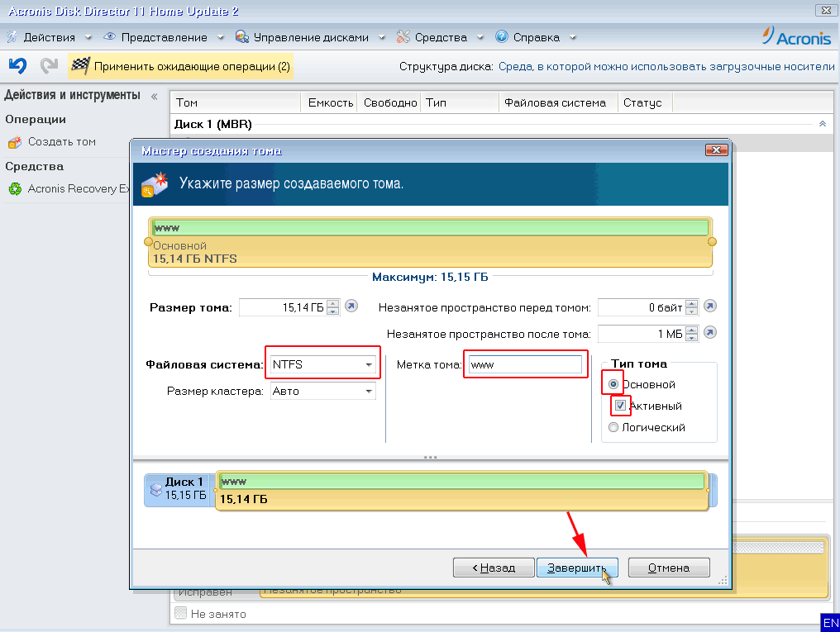The width and height of the screenshot is (840, 632).
Task: Open the Представление menu
Action: (164, 37)
